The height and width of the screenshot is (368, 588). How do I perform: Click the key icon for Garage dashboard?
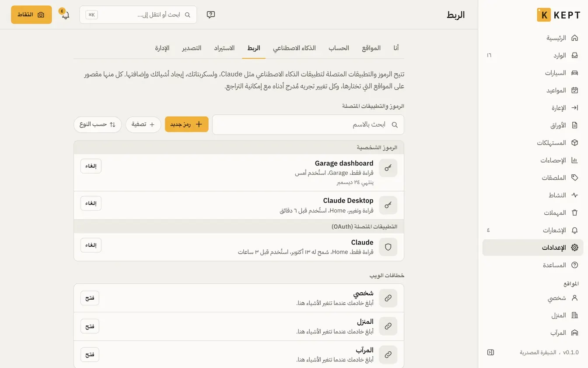click(388, 168)
